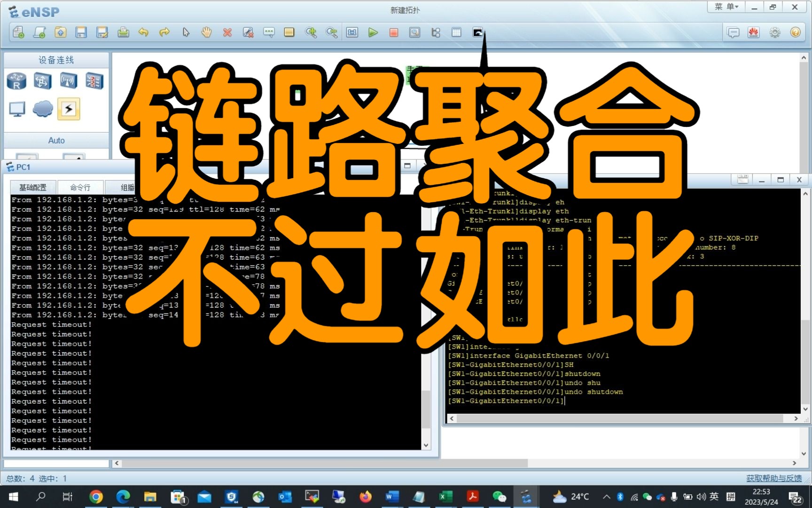Click the 总数: 4 选中: 1 status text
812x508 pixels.
click(37, 478)
